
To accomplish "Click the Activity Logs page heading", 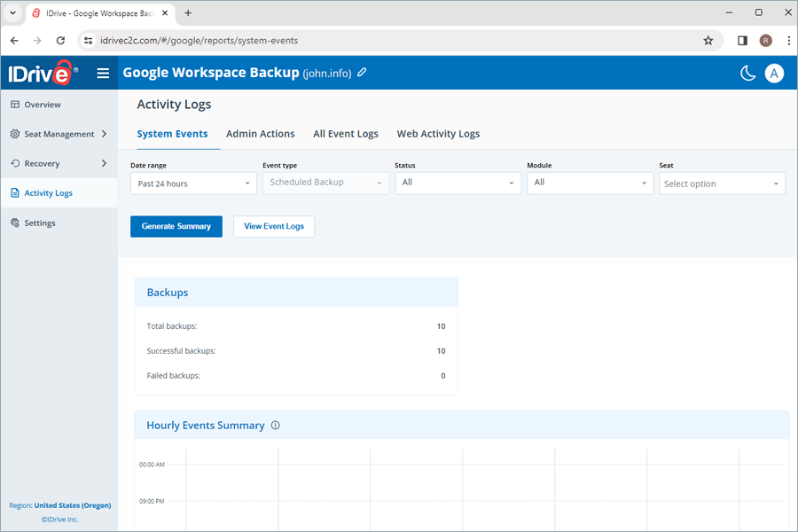I will pos(174,105).
